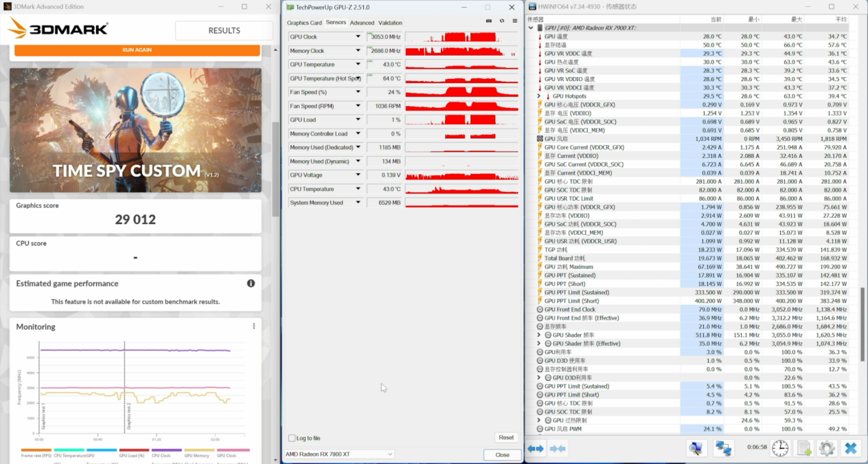This screenshot has height=464, width=868.
Task: Open the GPU-Z hamburger menu
Action: (x=514, y=21)
